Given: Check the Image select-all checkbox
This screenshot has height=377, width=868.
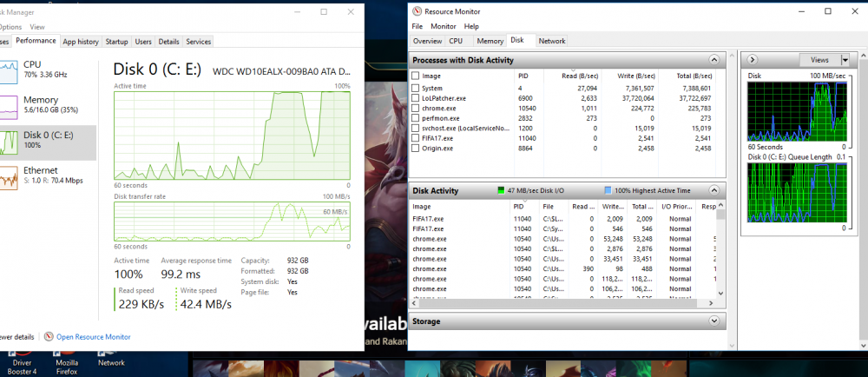Looking at the screenshot, I should (416, 76).
